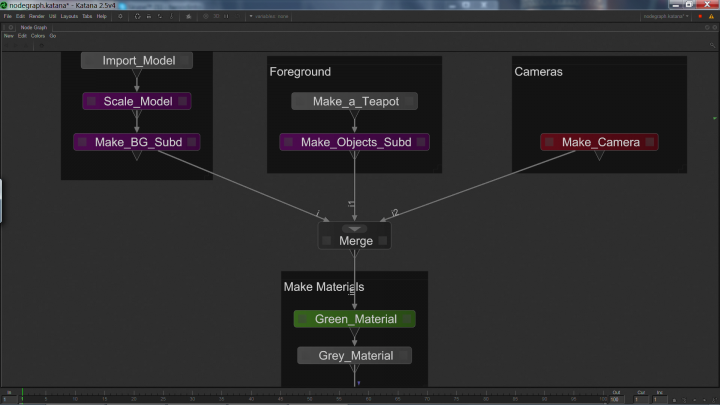Click left square icon on Make_BG_Subd node
The width and height of the screenshot is (720, 405).
(82, 142)
